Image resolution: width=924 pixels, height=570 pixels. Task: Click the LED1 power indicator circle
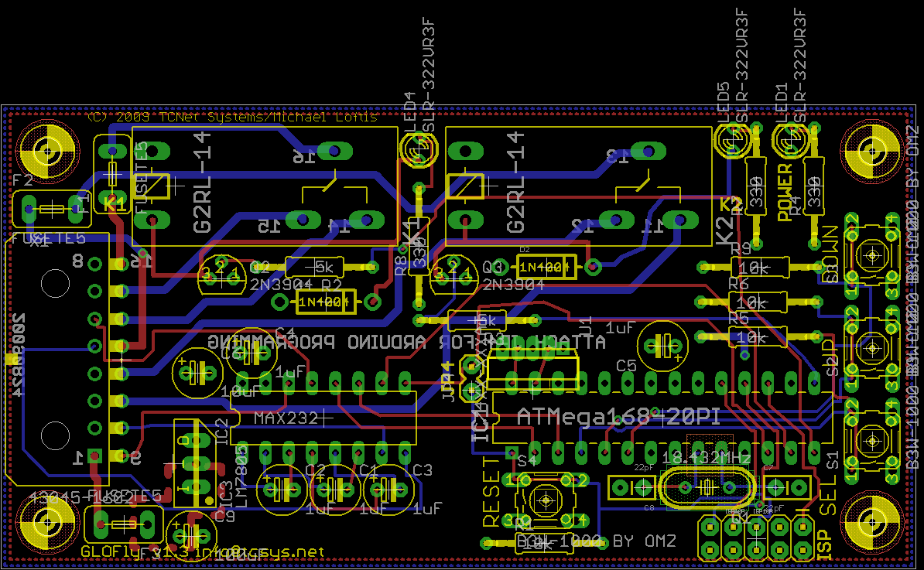[x=790, y=139]
